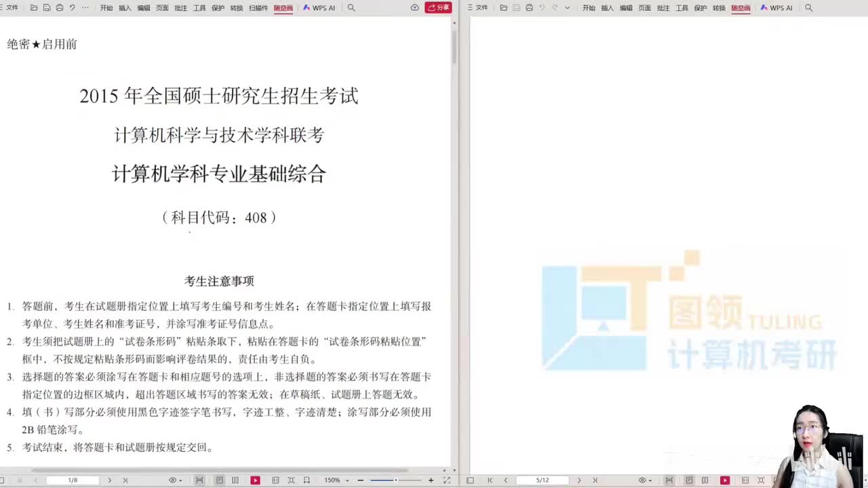Open folder icon in right window toolbar
The height and width of the screenshot is (488, 868).
[x=503, y=7]
